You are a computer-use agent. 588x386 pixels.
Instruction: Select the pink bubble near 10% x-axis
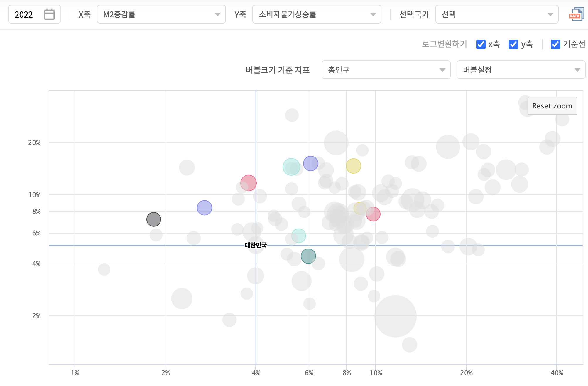(x=373, y=214)
